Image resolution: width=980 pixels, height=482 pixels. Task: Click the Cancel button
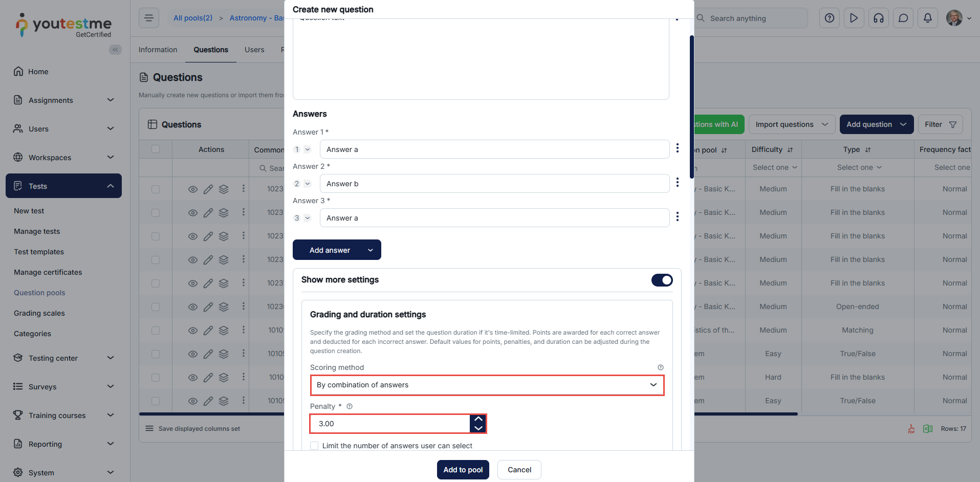519,470
